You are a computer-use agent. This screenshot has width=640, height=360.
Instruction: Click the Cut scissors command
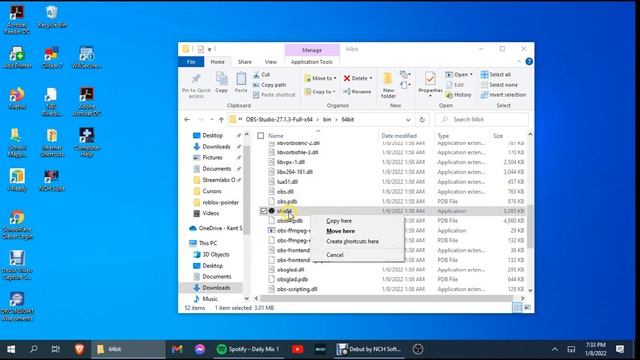261,75
